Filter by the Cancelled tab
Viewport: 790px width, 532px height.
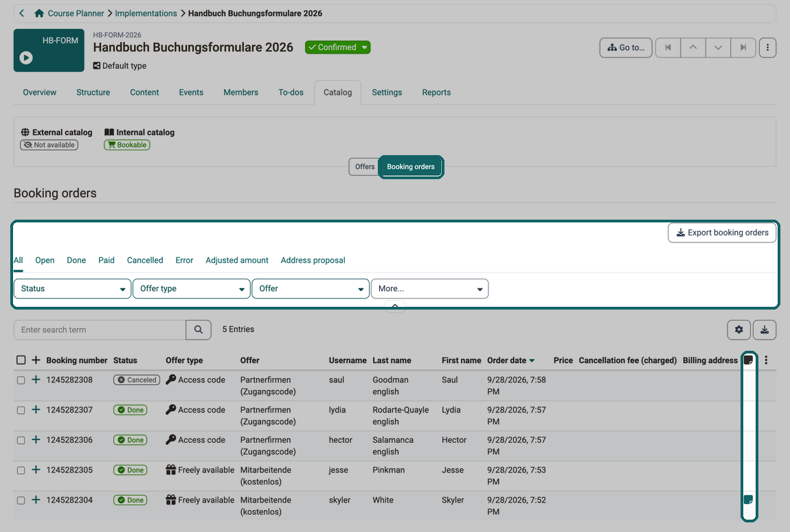point(145,260)
